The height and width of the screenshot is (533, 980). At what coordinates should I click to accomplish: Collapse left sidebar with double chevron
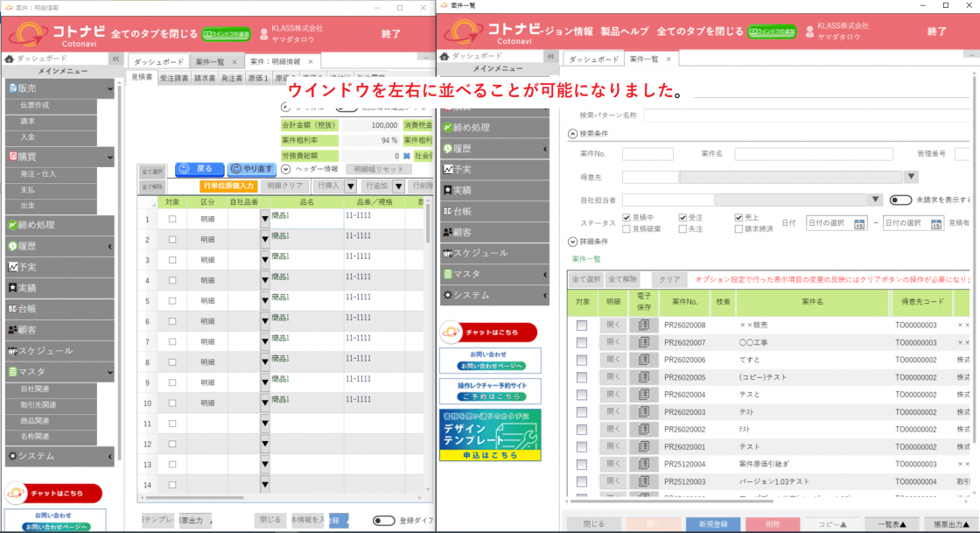click(115, 59)
